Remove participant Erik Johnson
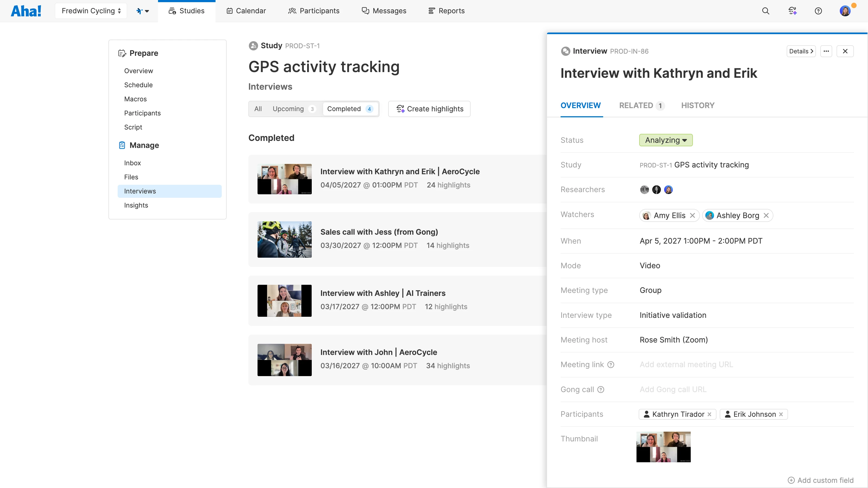 click(x=781, y=414)
